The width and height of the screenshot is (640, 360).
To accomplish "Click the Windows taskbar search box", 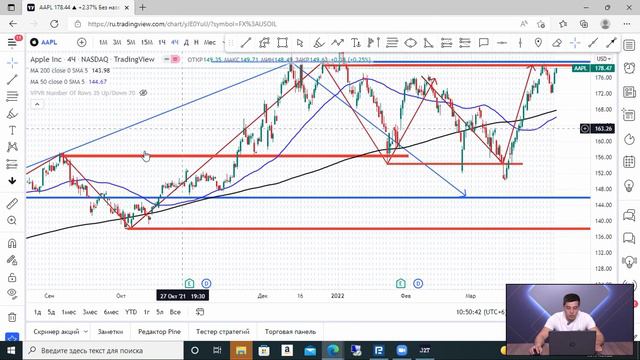I will click(x=103, y=350).
